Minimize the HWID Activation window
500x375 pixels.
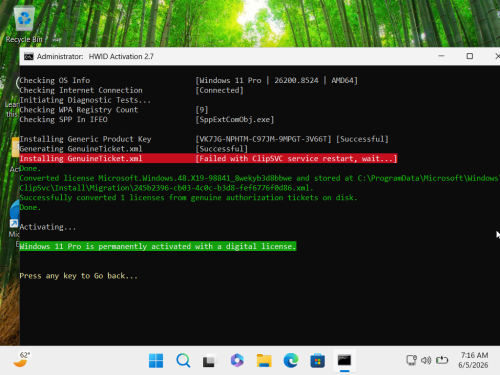(x=441, y=56)
